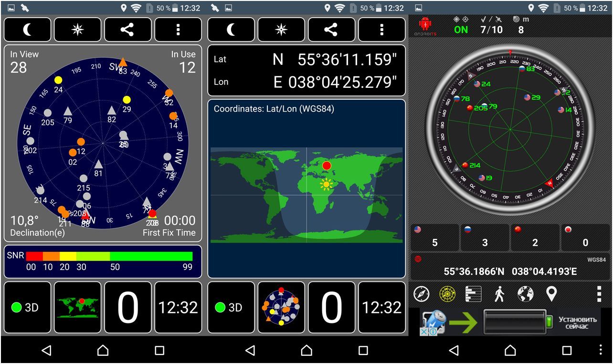Switch to satellite sky view thumbnail tile

281,307
